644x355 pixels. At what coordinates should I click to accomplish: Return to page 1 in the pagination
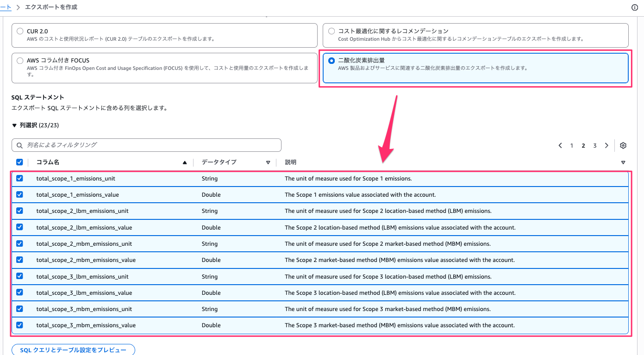[x=571, y=145]
